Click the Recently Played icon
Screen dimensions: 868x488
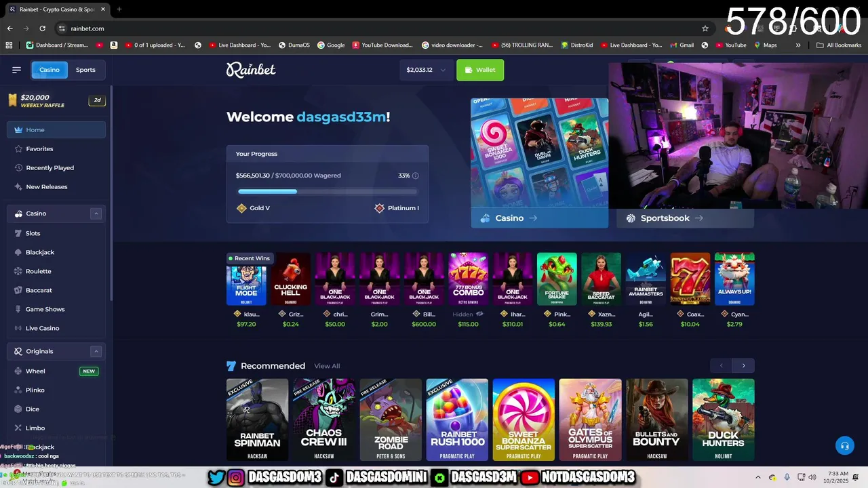pos(18,168)
